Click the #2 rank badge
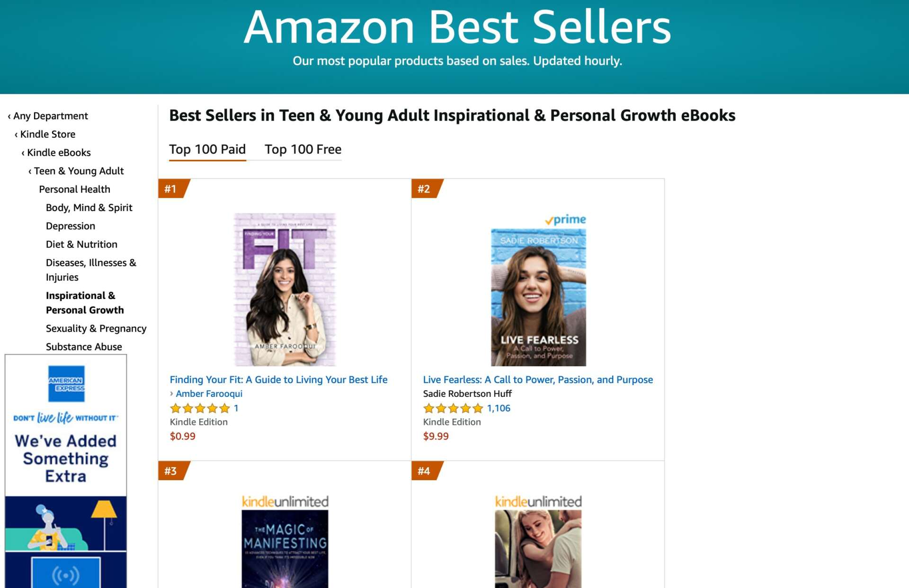This screenshot has height=588, width=909. [425, 189]
